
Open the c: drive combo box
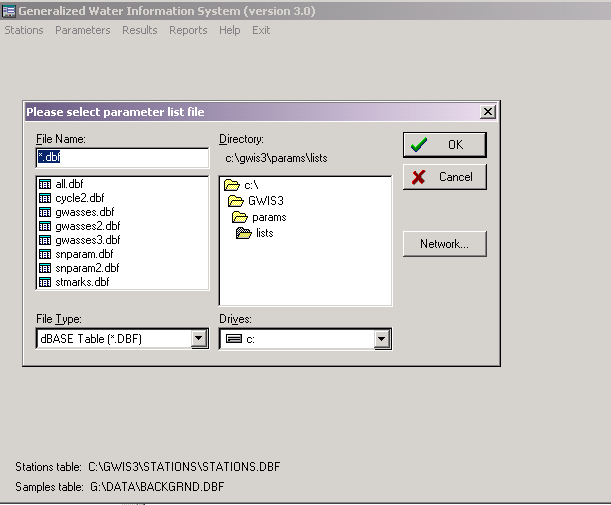pyautogui.click(x=305, y=339)
